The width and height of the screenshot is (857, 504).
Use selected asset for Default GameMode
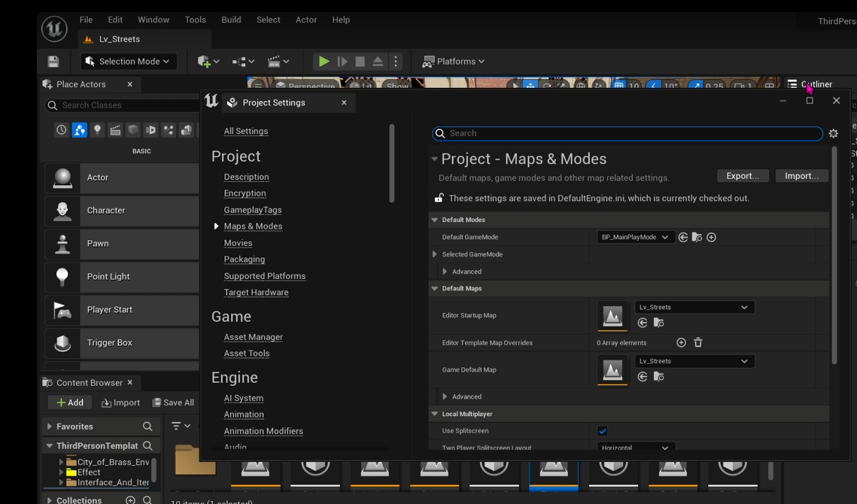coord(683,237)
